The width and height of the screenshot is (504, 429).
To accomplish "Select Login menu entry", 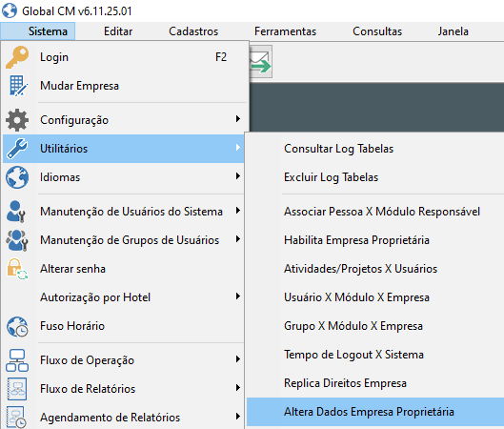I will click(124, 57).
